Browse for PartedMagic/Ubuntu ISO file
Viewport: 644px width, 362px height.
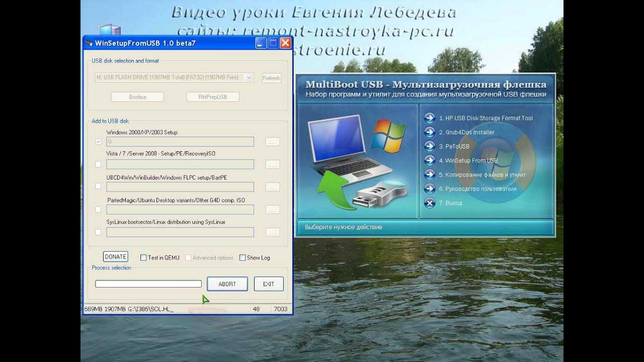272,210
